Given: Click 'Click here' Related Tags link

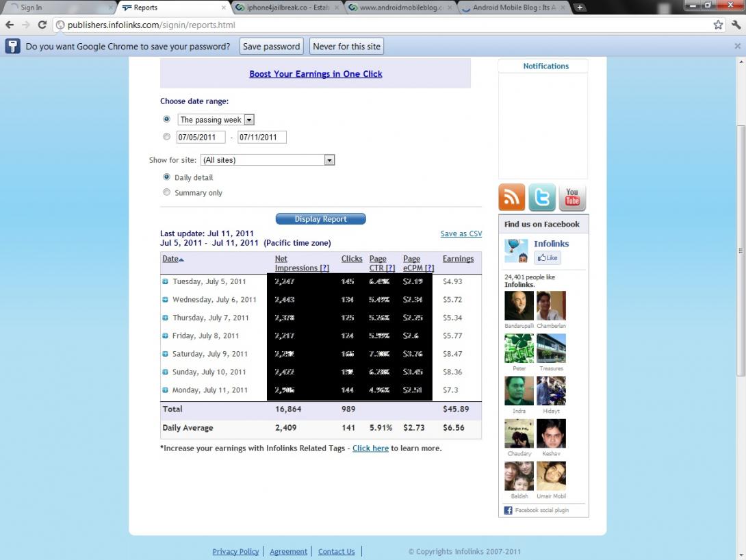Looking at the screenshot, I should pos(371,448).
